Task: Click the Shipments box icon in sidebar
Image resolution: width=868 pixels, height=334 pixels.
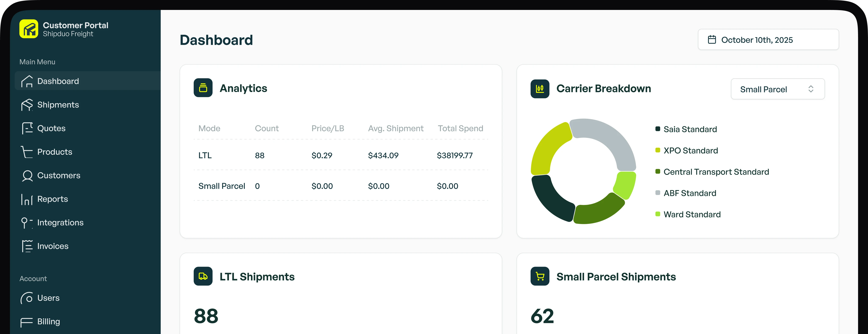Action: pyautogui.click(x=27, y=105)
